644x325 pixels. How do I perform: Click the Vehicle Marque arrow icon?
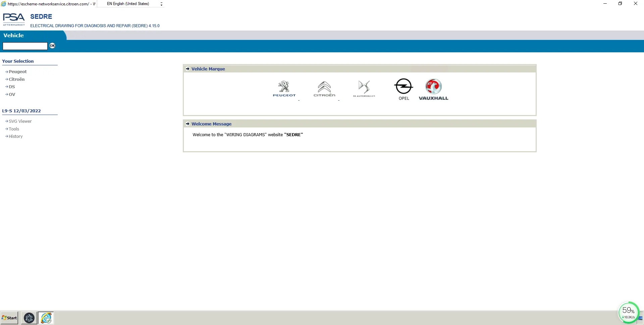pos(187,69)
